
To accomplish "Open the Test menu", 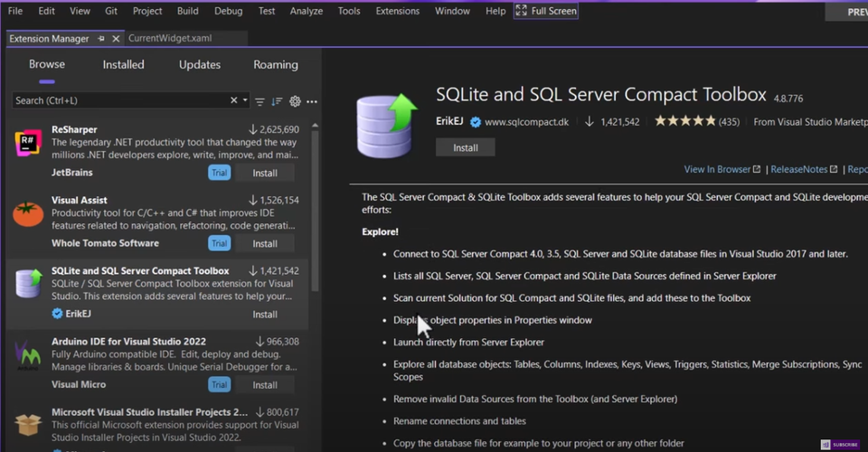I will tap(266, 11).
